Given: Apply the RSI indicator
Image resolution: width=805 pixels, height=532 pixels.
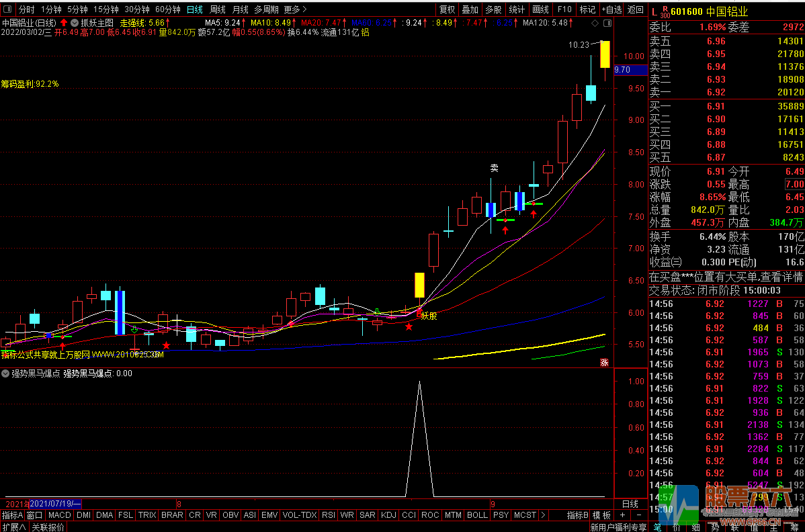Looking at the screenshot, I should click(329, 515).
